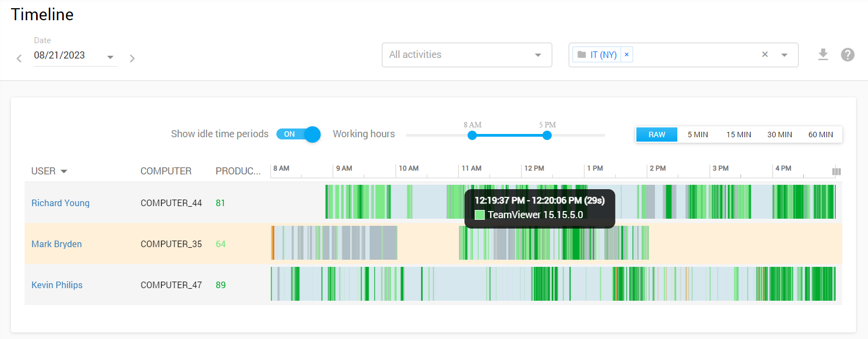Viewport: 868px width, 339px height.
Task: Select the RAW interval tab
Action: [x=657, y=135]
